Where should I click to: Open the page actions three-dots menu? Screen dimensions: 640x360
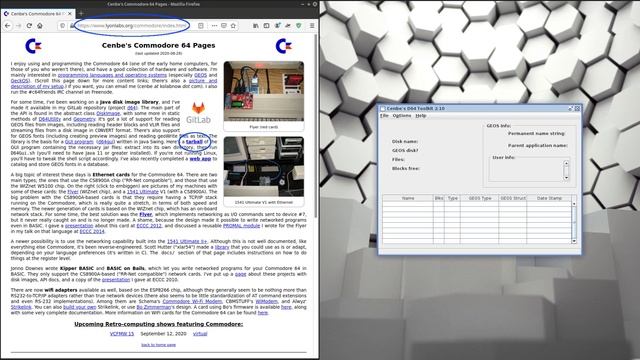214,25
